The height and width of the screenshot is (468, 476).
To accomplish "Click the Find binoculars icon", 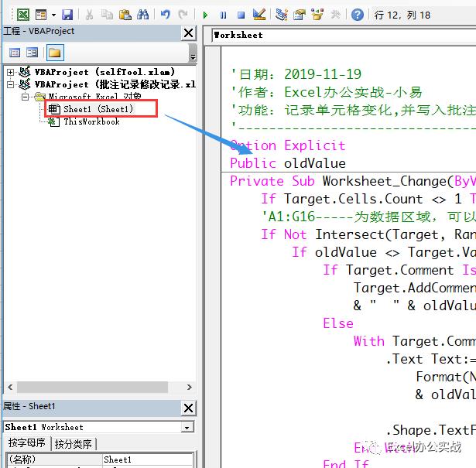I will 142,14.
